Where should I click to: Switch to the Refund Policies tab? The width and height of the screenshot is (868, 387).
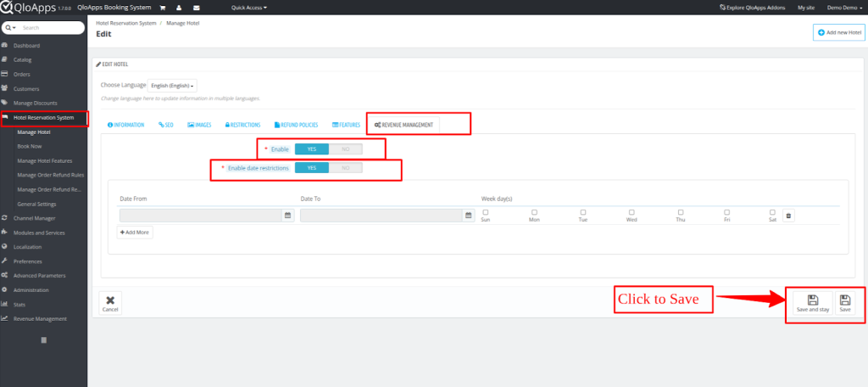[297, 125]
